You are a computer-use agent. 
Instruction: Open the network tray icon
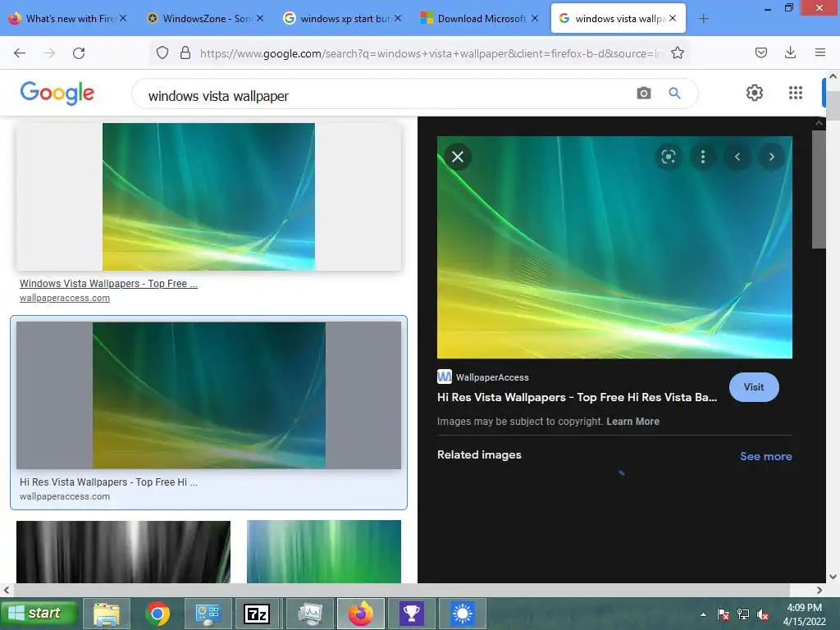coord(743,614)
